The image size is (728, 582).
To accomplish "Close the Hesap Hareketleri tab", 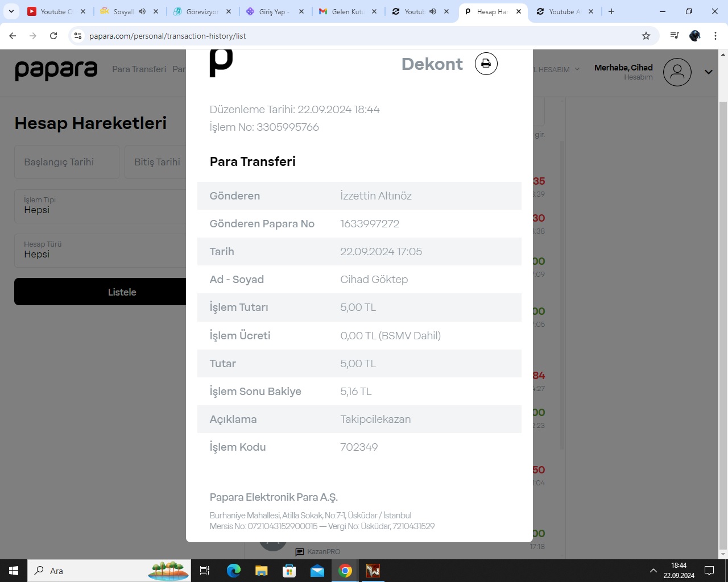I will (519, 11).
